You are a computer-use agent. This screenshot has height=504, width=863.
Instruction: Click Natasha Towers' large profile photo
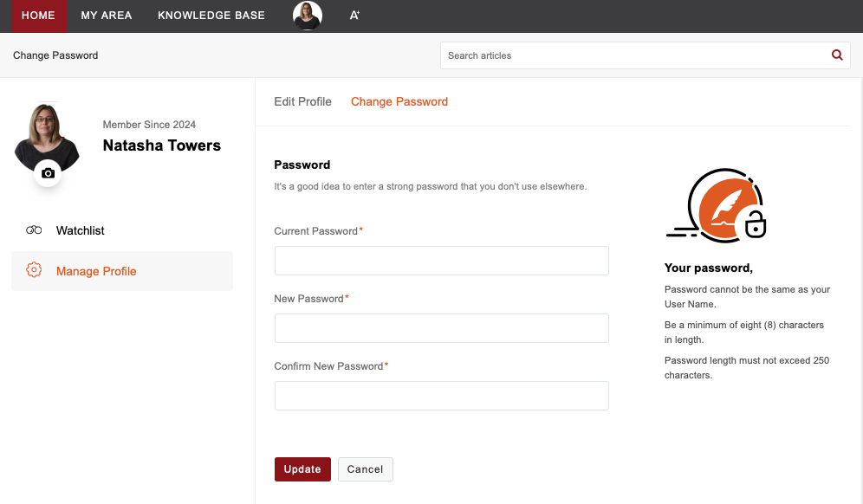(47, 138)
